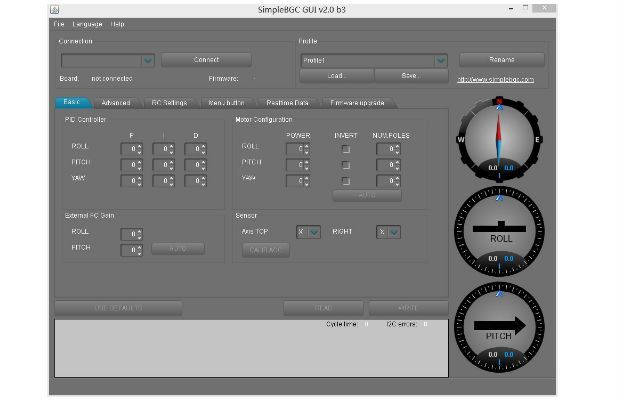Click inside the log output area
Viewport: 620px width, 400px height.
click(x=251, y=348)
